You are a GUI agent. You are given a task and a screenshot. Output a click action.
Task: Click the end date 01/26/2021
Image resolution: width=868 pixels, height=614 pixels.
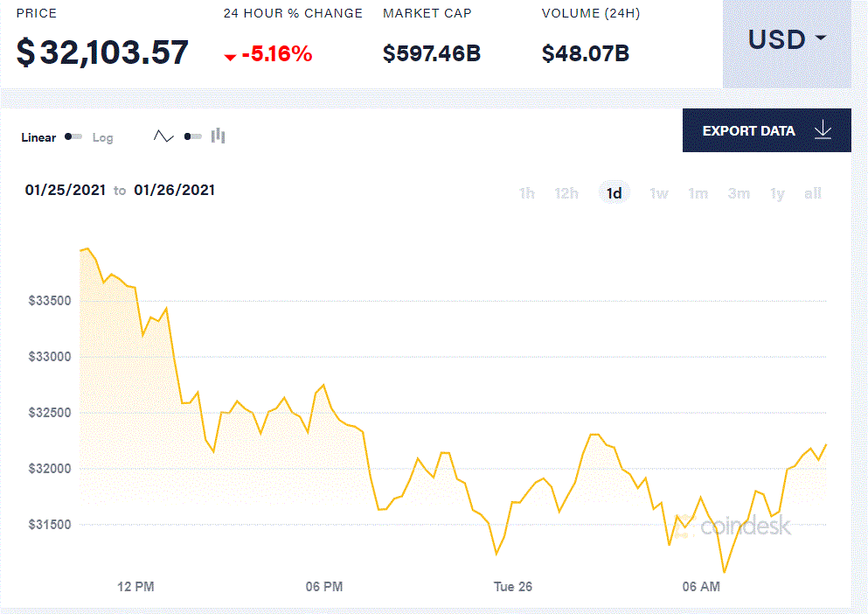[x=174, y=190]
